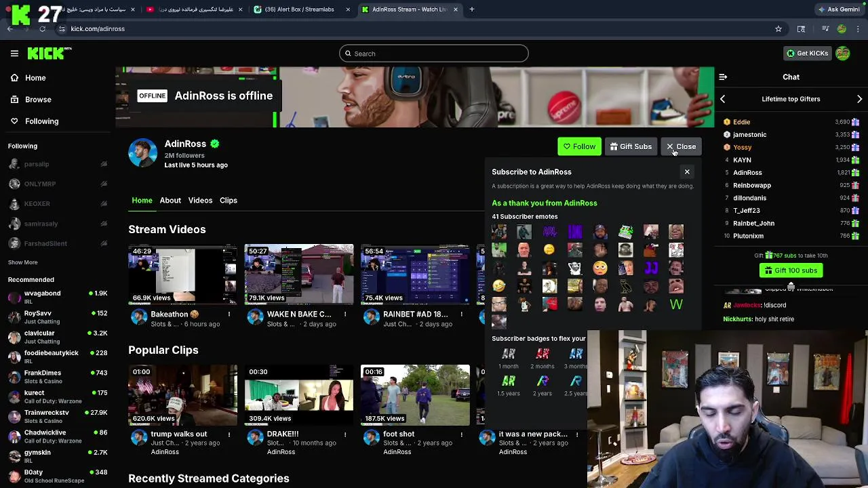Image resolution: width=868 pixels, height=488 pixels.
Task: Play the trump walks out clip
Action: coord(182,395)
